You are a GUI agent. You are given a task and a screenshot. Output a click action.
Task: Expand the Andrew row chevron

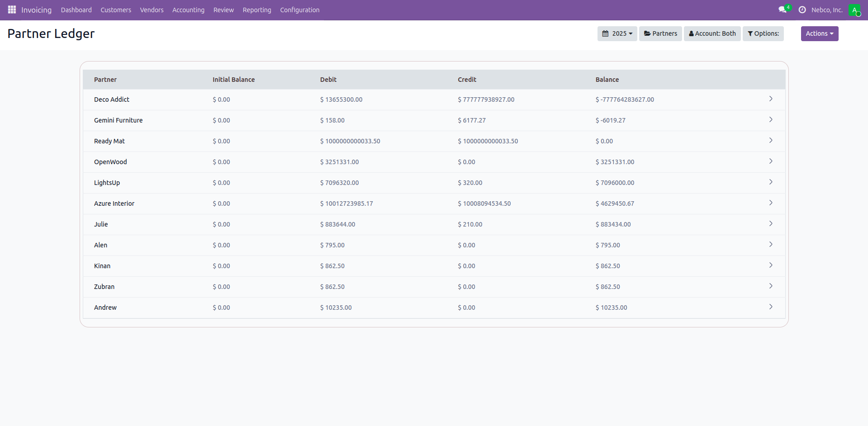(771, 307)
